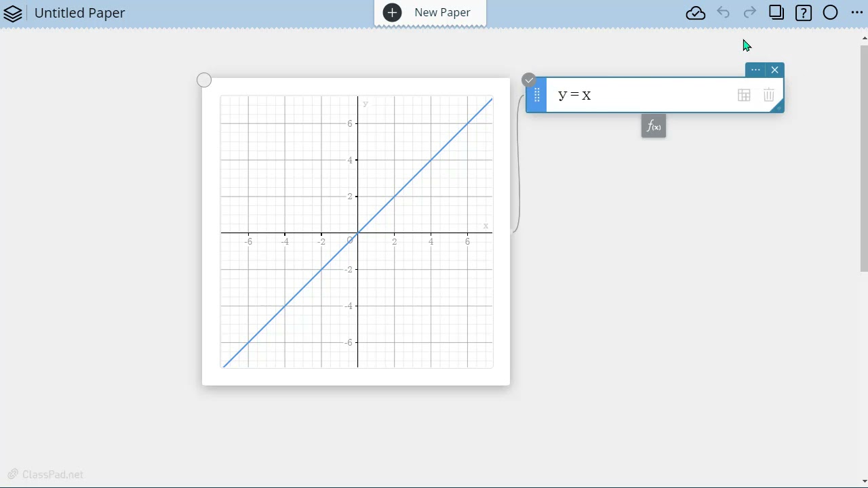
Task: Open table for the y=x equation
Action: tap(744, 96)
